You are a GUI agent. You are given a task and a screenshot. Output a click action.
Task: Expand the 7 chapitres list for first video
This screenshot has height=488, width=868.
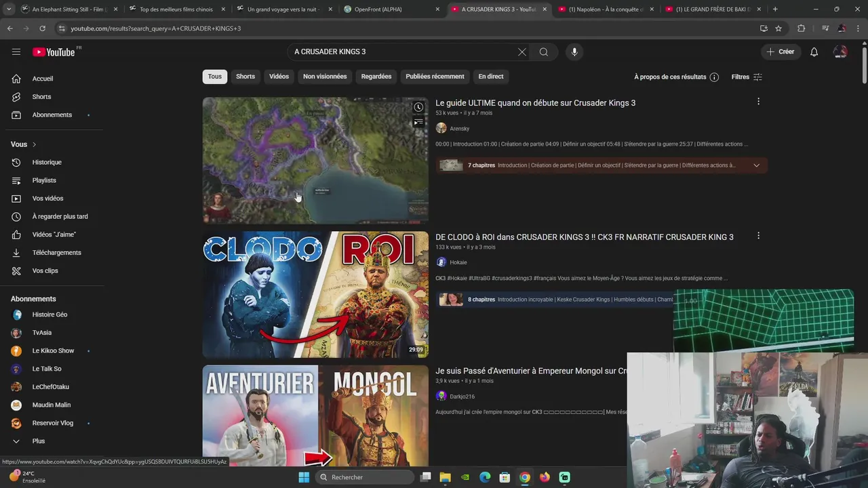pyautogui.click(x=756, y=165)
